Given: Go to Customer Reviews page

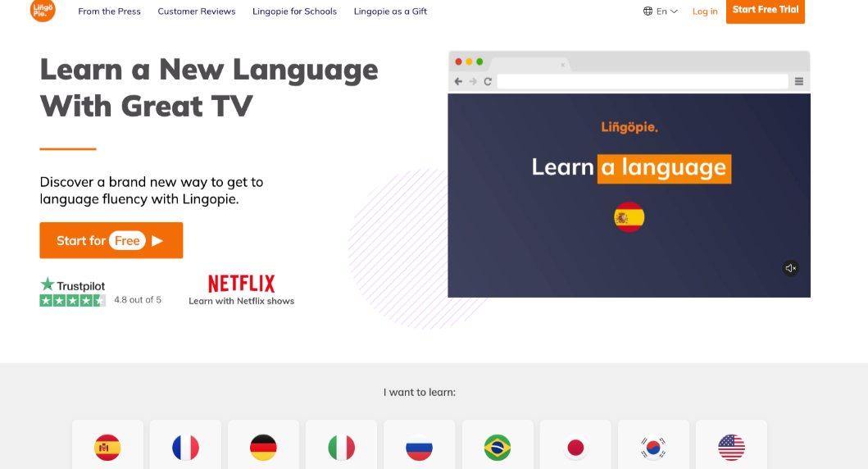Looking at the screenshot, I should point(197,11).
